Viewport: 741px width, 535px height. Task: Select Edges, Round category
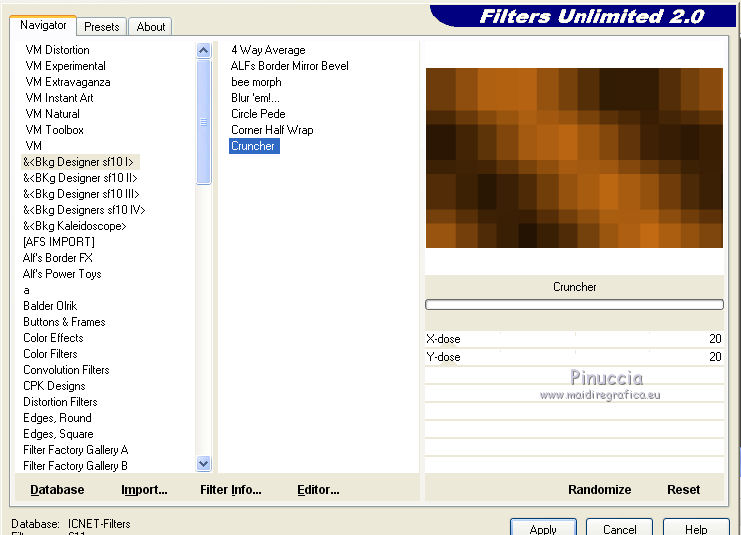tap(57, 418)
